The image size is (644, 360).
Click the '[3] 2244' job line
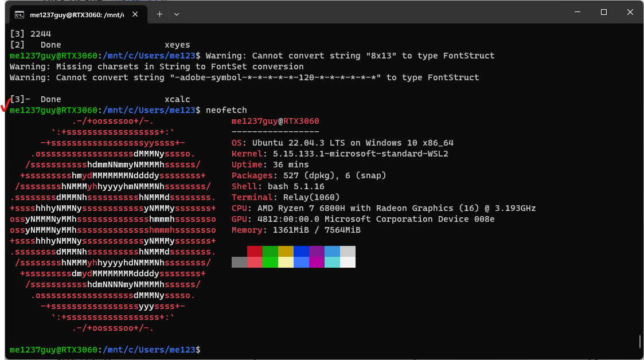pyautogui.click(x=30, y=34)
